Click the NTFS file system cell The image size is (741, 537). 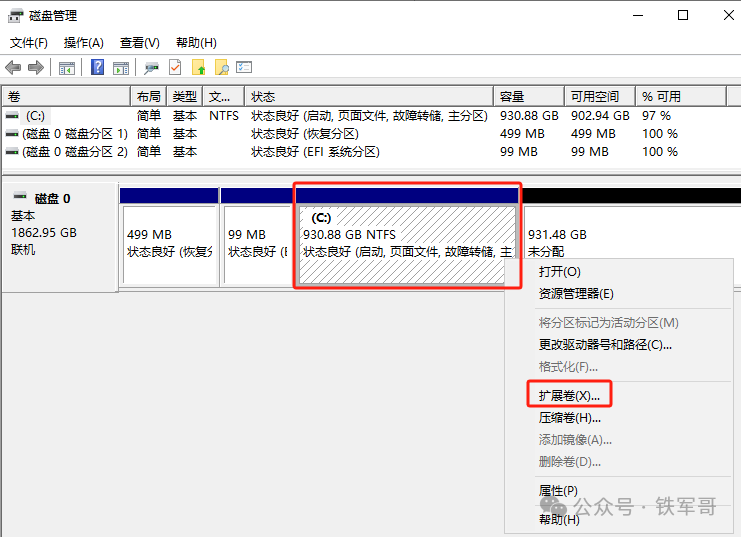[x=224, y=116]
